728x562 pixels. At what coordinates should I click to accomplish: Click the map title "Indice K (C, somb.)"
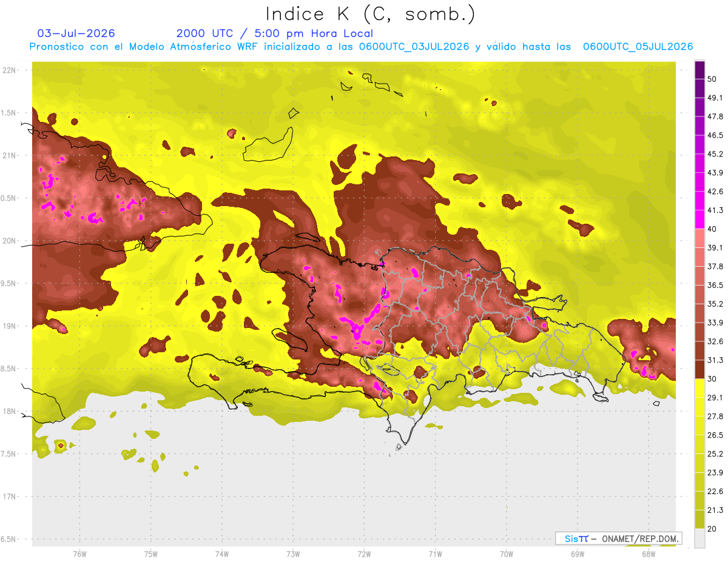(x=370, y=14)
